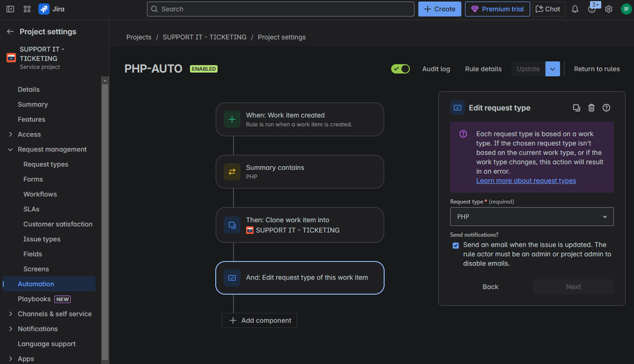
Task: Click the yellow condition arrows icon
Action: (232, 172)
